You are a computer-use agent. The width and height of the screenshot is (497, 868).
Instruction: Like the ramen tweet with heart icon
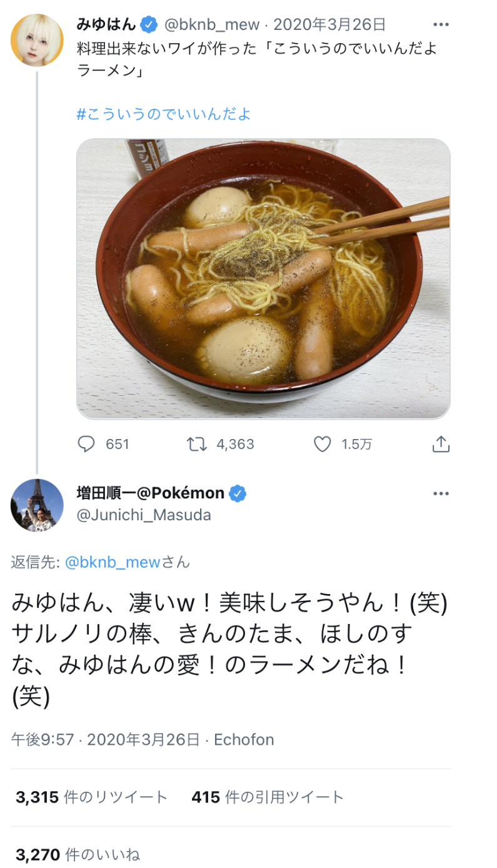[322, 444]
